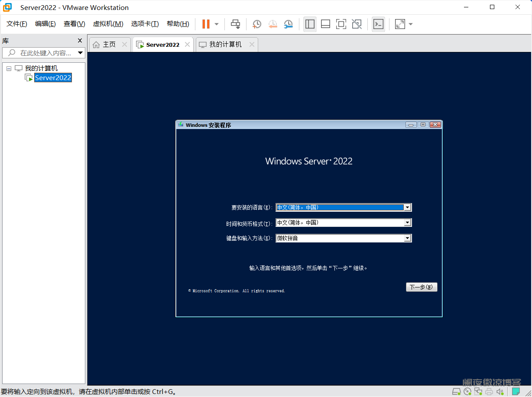Click the CD/DVD device status icon

[x=467, y=391]
